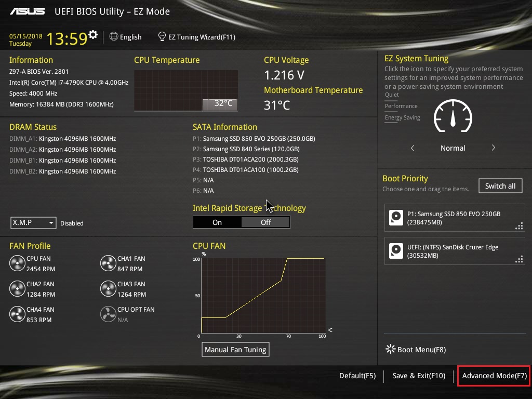Image resolution: width=532 pixels, height=399 pixels.
Task: Click the Samsung SSD 850 EVO disk icon
Action: tap(396, 218)
